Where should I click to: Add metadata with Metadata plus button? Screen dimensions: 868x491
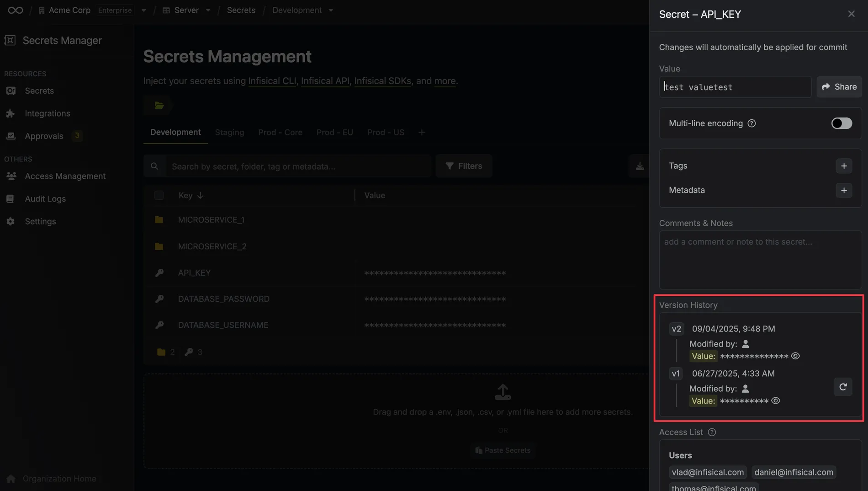[844, 190]
